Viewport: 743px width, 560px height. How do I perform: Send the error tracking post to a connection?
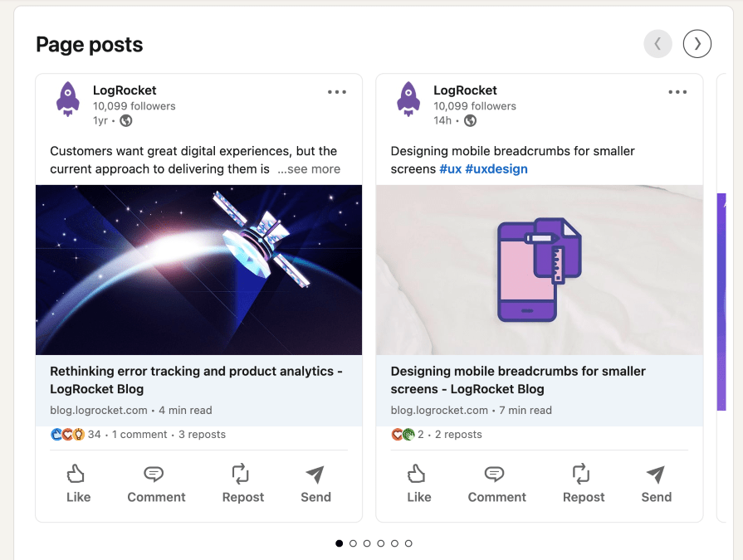(x=315, y=484)
